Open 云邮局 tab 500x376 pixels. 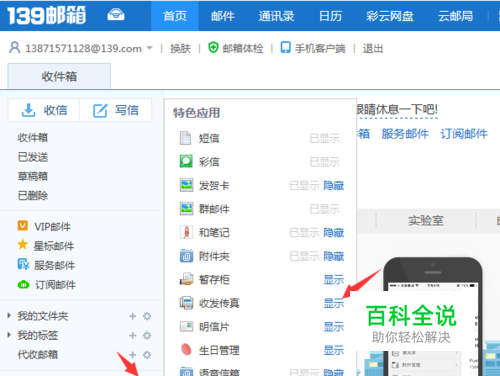[x=455, y=16]
